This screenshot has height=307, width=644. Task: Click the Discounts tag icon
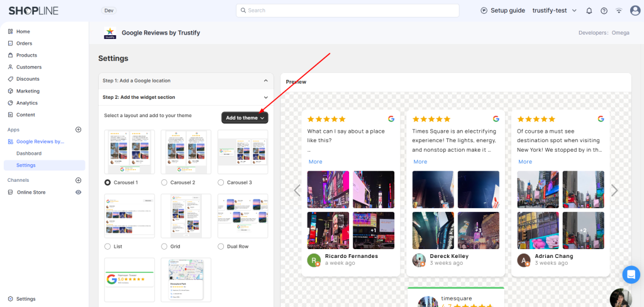10,79
